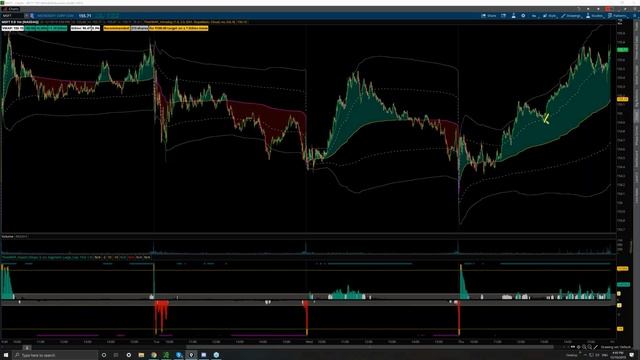Click the Windows taskbar search box

pyautogui.click(x=55, y=355)
